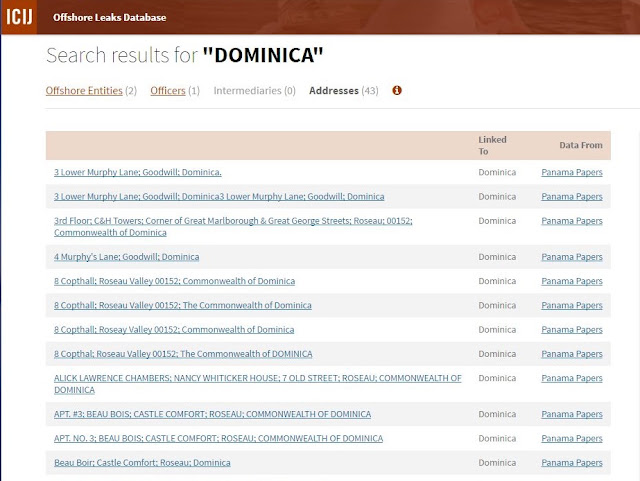Click Dominica cell in Beau Boir row
The height and width of the screenshot is (481, 640).
(497, 463)
